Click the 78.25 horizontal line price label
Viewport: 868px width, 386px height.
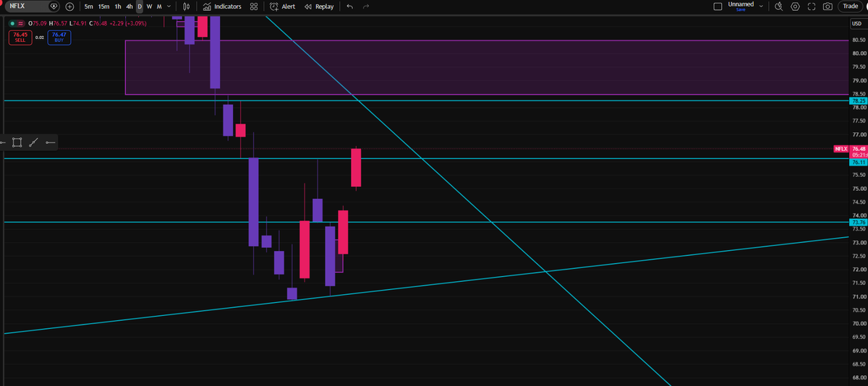pyautogui.click(x=858, y=100)
